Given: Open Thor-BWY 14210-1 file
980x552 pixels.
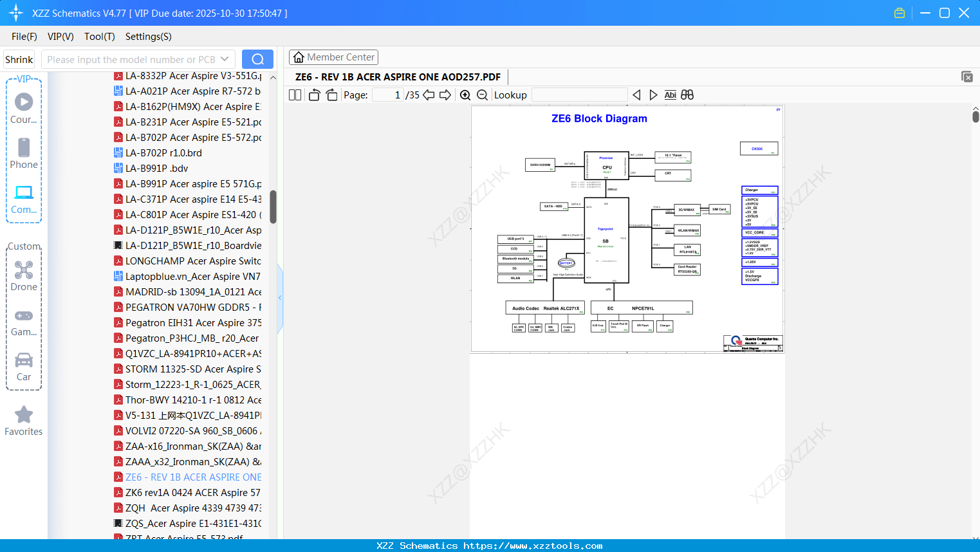Looking at the screenshot, I should (x=188, y=400).
